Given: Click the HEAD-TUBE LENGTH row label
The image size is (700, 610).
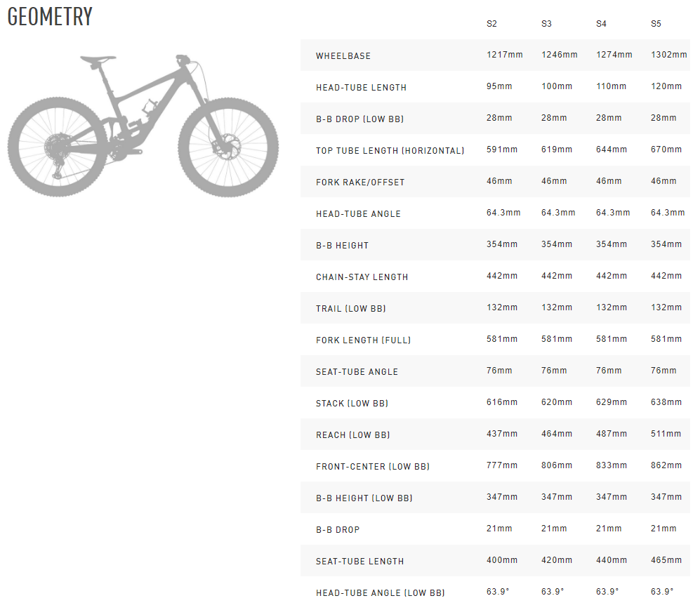Looking at the screenshot, I should pyautogui.click(x=361, y=88).
